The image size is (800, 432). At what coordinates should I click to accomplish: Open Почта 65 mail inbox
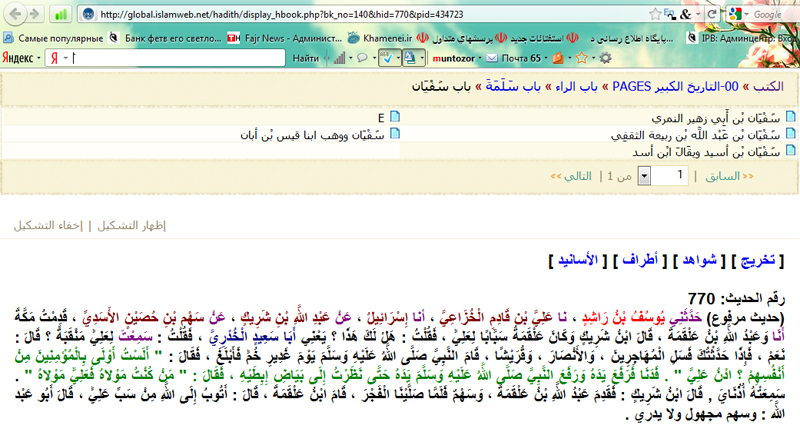[x=513, y=58]
